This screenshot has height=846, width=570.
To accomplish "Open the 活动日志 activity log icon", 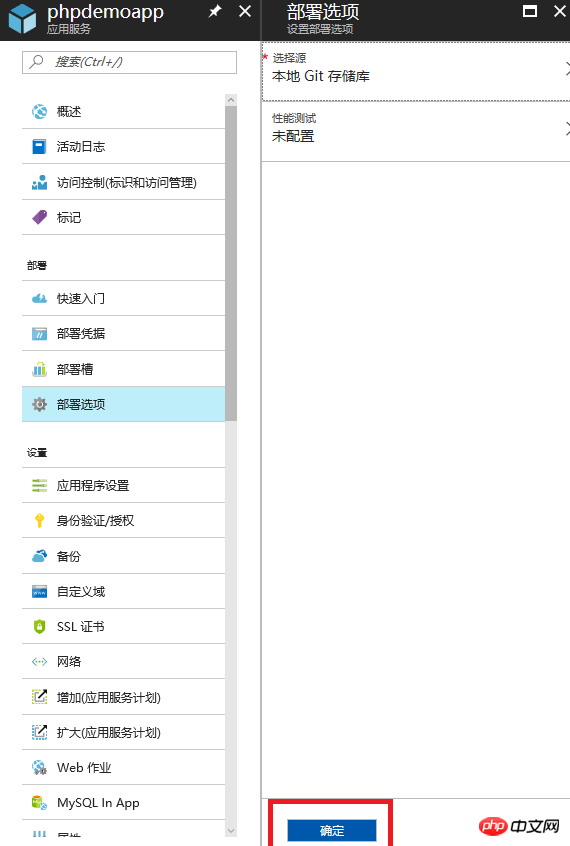I will coord(39,147).
